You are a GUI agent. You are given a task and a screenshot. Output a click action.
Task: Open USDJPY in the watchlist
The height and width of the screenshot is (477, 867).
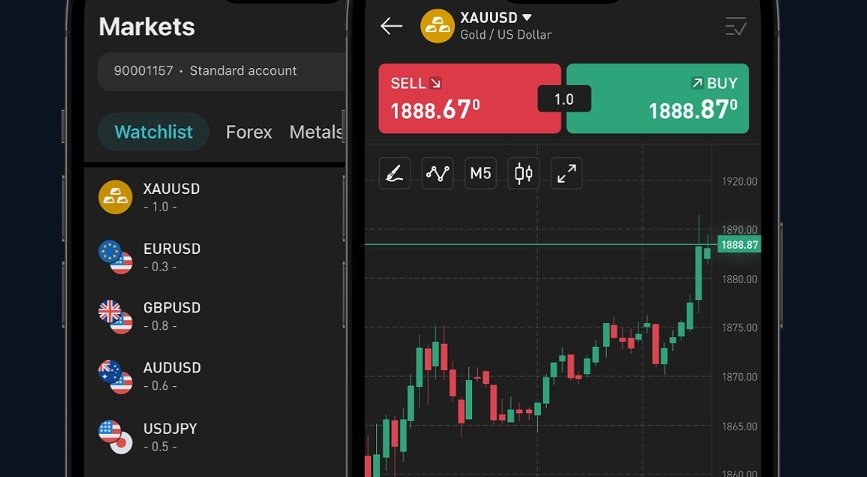[x=221, y=437]
